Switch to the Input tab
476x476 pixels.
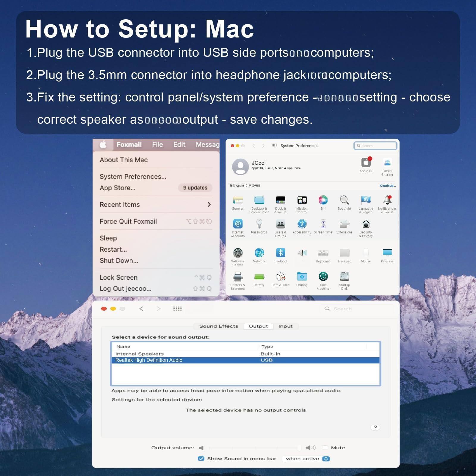285,326
